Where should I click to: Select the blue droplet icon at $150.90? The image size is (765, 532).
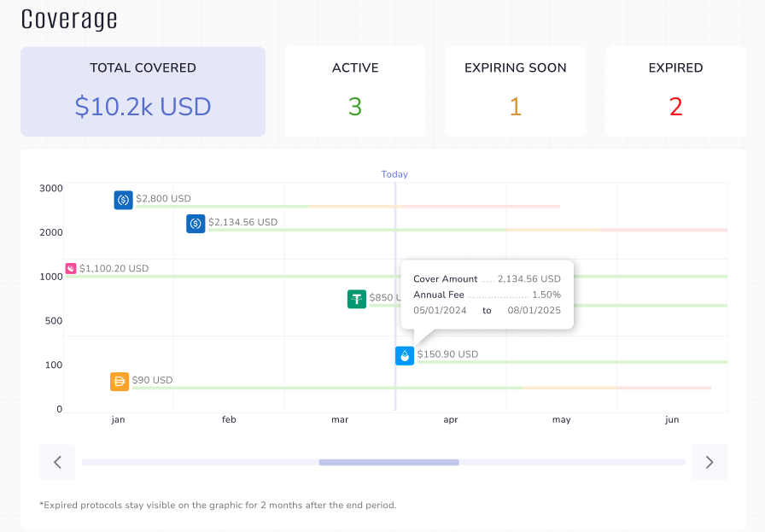405,356
